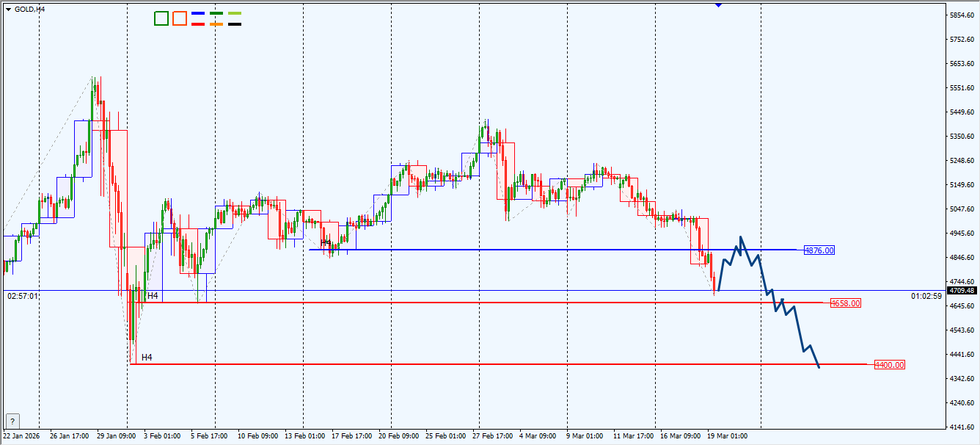The width and height of the screenshot is (980, 445).
Task: Click the 27 Feb 17:00 time label
Action: 494,435
